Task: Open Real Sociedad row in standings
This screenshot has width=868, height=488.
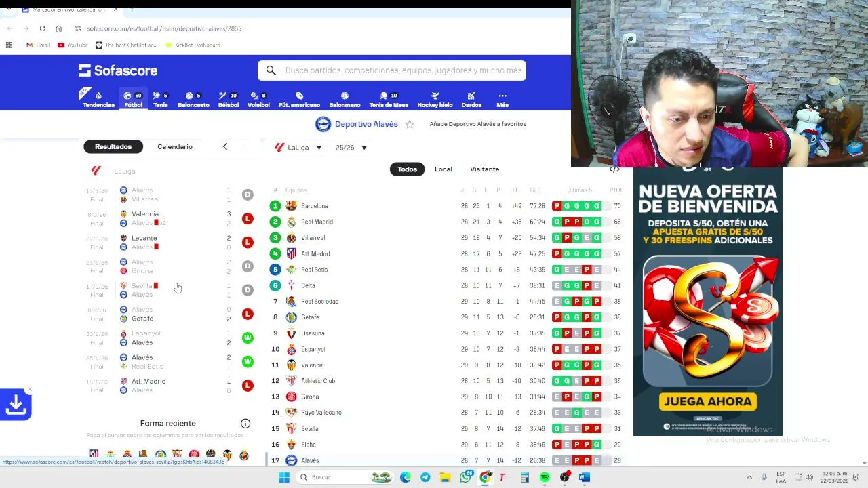Action: pyautogui.click(x=446, y=302)
